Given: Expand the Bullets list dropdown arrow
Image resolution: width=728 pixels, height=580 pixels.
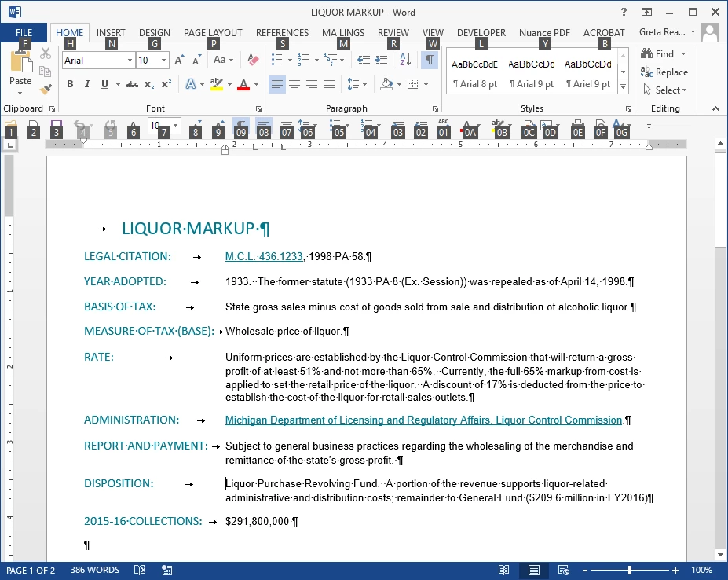Looking at the screenshot, I should [x=290, y=60].
